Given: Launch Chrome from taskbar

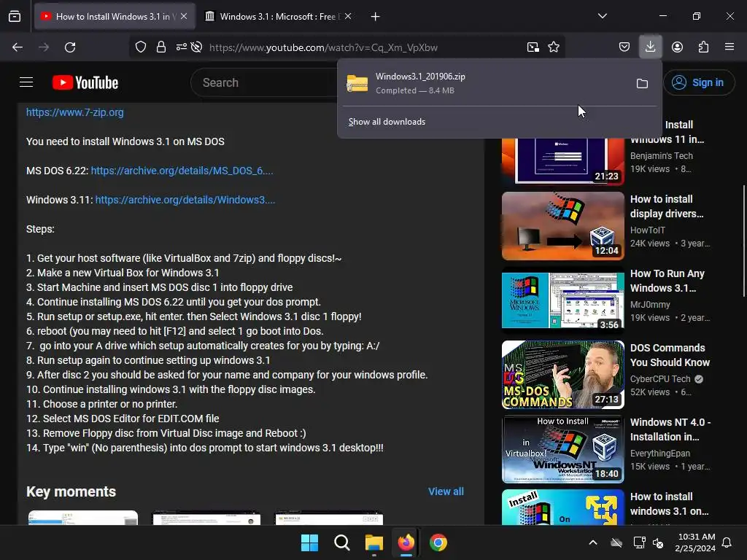Looking at the screenshot, I should (438, 542).
